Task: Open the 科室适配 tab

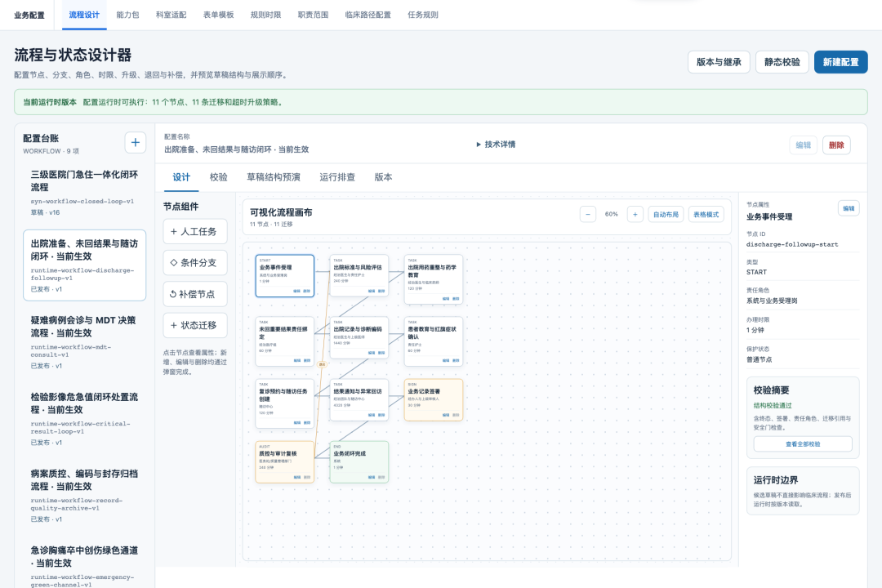Action: coord(171,15)
